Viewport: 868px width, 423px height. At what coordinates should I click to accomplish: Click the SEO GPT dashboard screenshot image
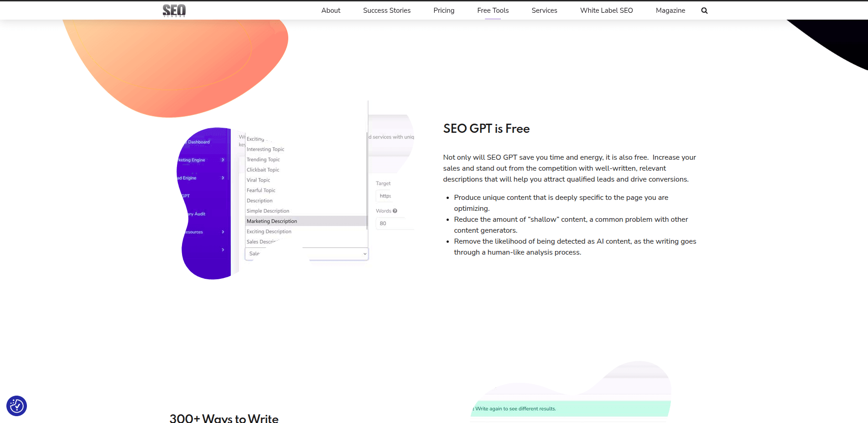296,190
